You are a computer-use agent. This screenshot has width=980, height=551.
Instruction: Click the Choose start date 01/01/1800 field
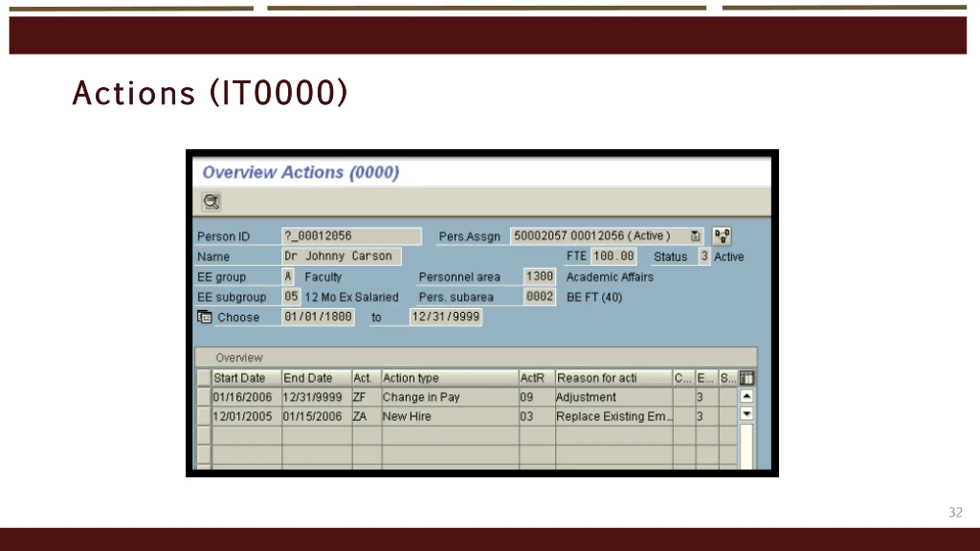[318, 317]
